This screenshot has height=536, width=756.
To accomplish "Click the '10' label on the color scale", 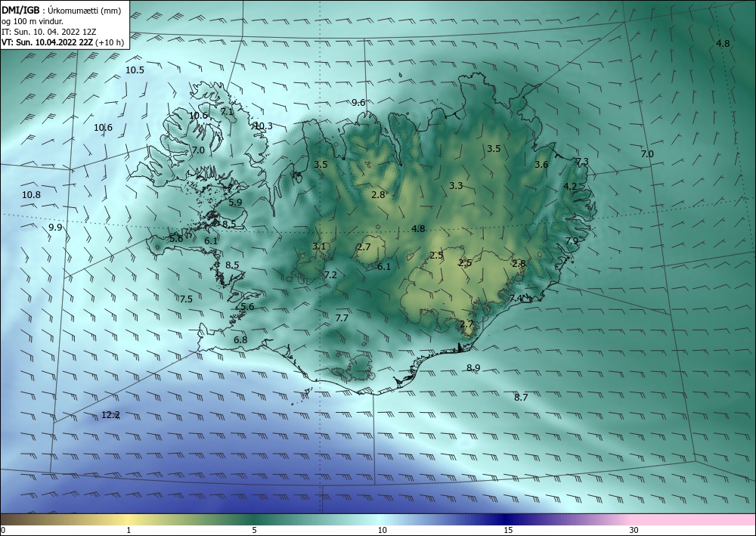I will coord(383,531).
